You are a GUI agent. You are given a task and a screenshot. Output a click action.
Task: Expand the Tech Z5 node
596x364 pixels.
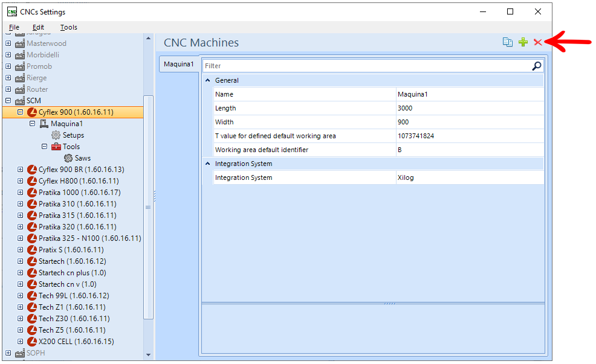tap(21, 330)
